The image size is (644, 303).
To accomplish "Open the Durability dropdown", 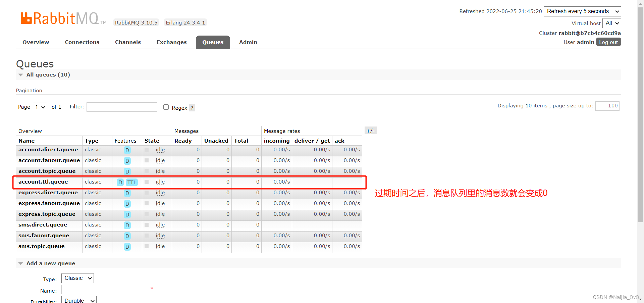I will tap(79, 300).
